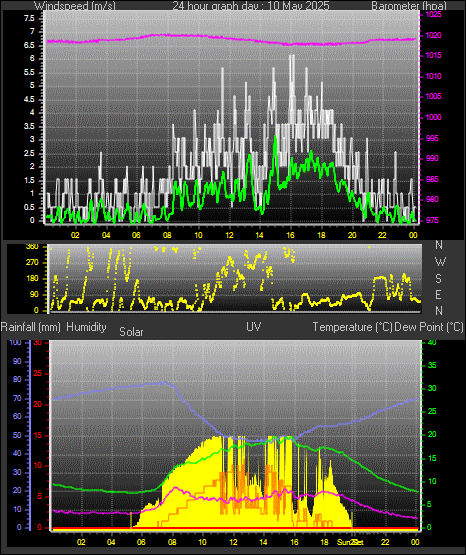466x555 pixels.
Task: Click the '24 hour graph day : 10 May 2025' title
Action: coord(251,6)
